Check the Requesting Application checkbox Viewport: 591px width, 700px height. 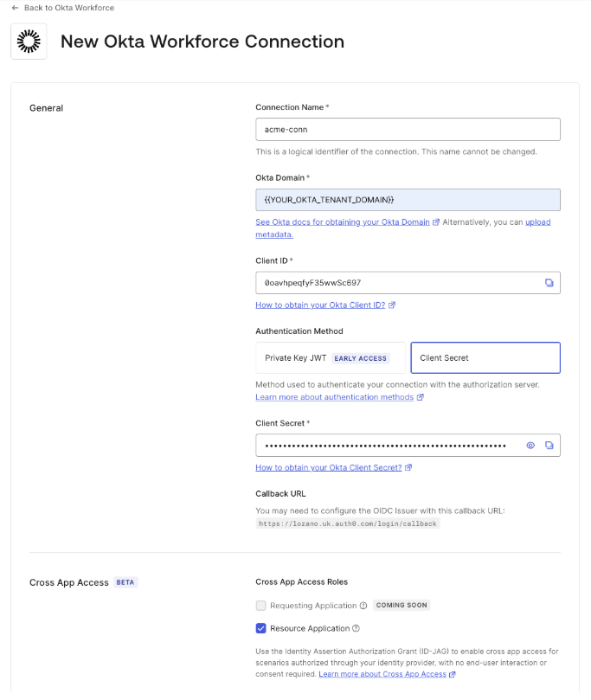(260, 606)
